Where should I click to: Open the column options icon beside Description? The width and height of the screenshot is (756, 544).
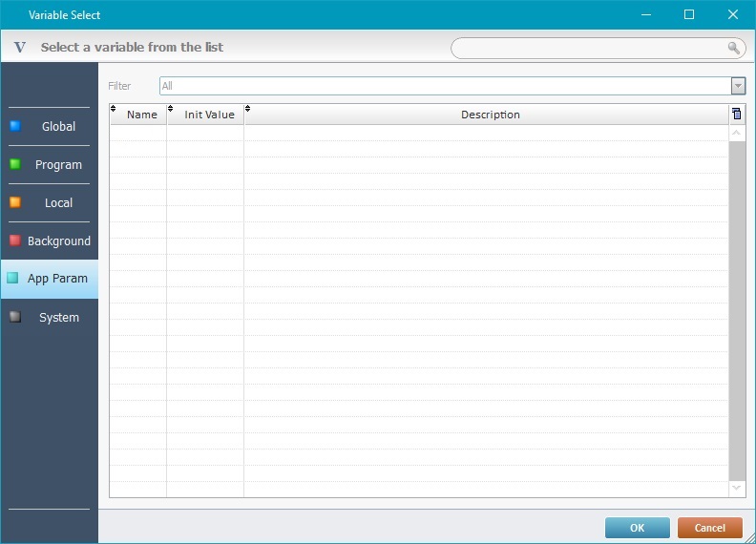click(x=736, y=115)
